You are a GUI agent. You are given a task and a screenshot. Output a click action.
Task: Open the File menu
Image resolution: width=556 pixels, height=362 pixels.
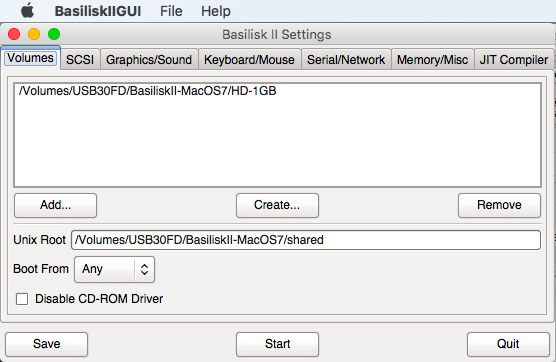coord(171,11)
